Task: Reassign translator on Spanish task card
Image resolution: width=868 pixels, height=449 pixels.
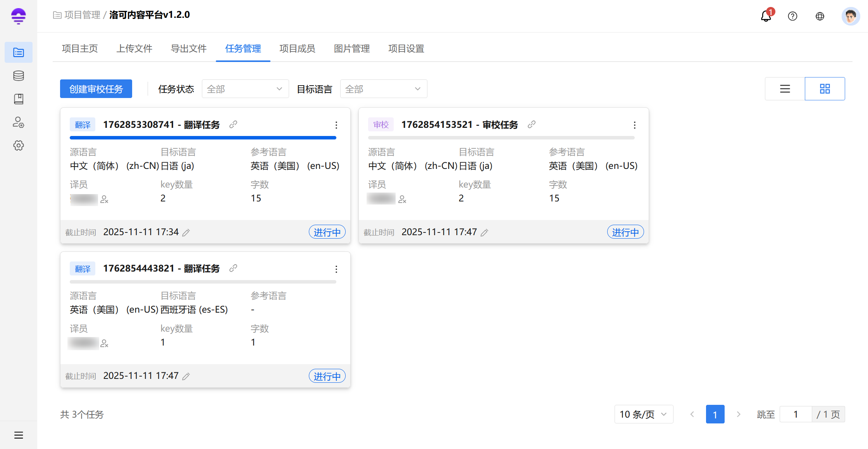Action: pyautogui.click(x=104, y=343)
